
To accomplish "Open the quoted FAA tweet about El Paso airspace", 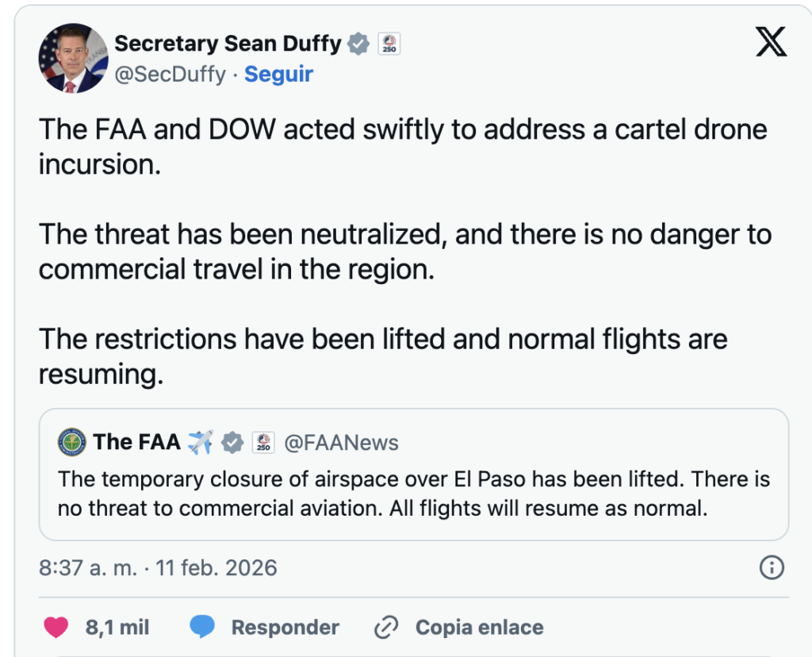I will point(413,494).
